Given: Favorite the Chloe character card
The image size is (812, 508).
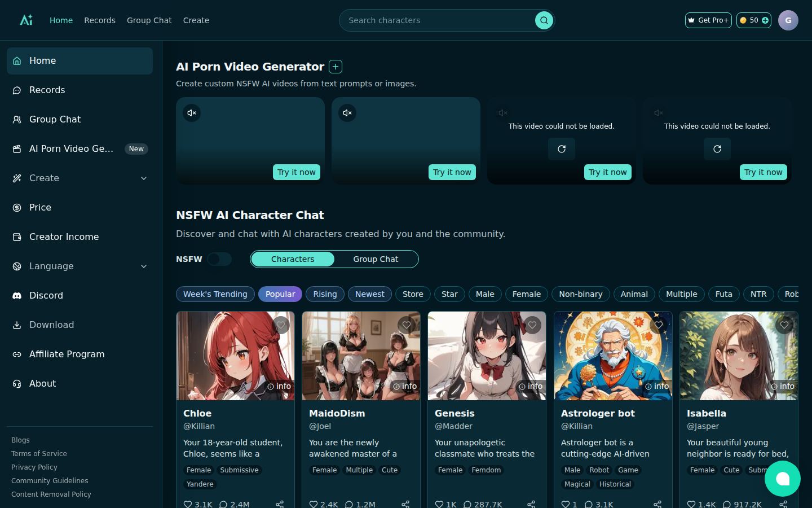Looking at the screenshot, I should [281, 325].
